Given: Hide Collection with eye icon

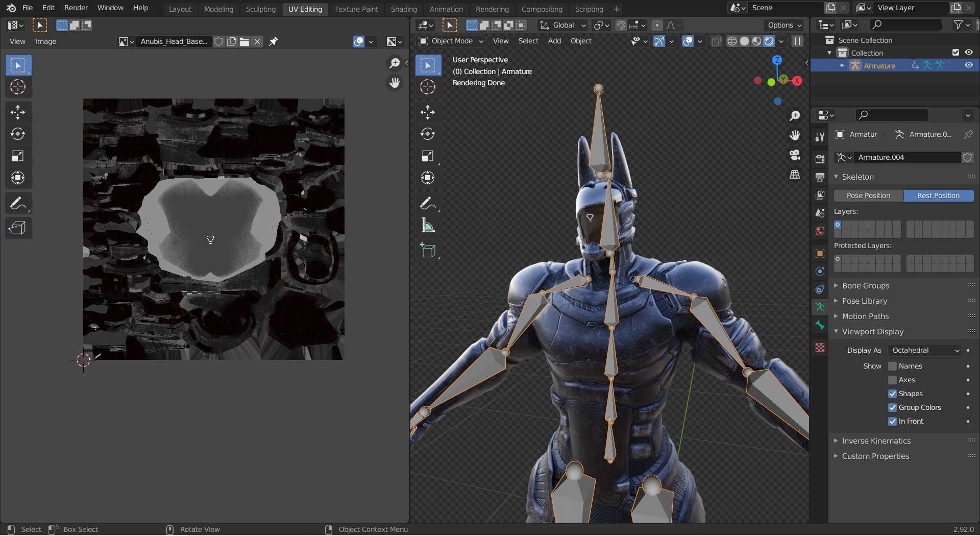Looking at the screenshot, I should tap(968, 53).
